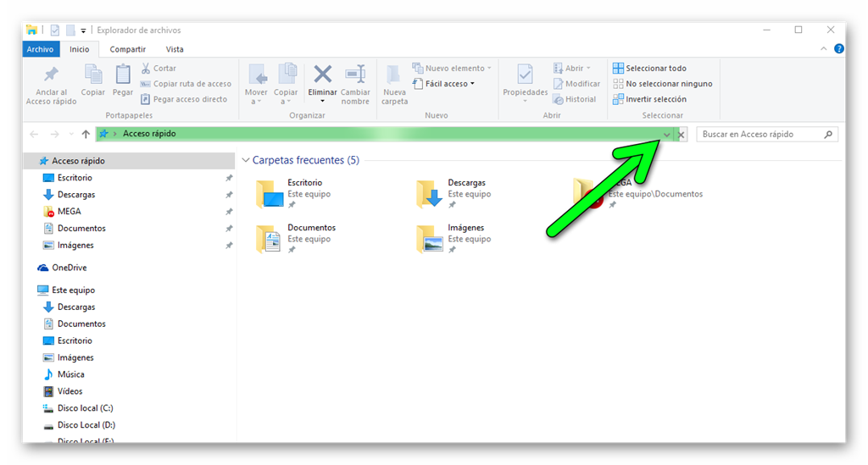The height and width of the screenshot is (465, 868).
Task: Unpin Imágenes using its sidebar pin
Action: point(229,245)
